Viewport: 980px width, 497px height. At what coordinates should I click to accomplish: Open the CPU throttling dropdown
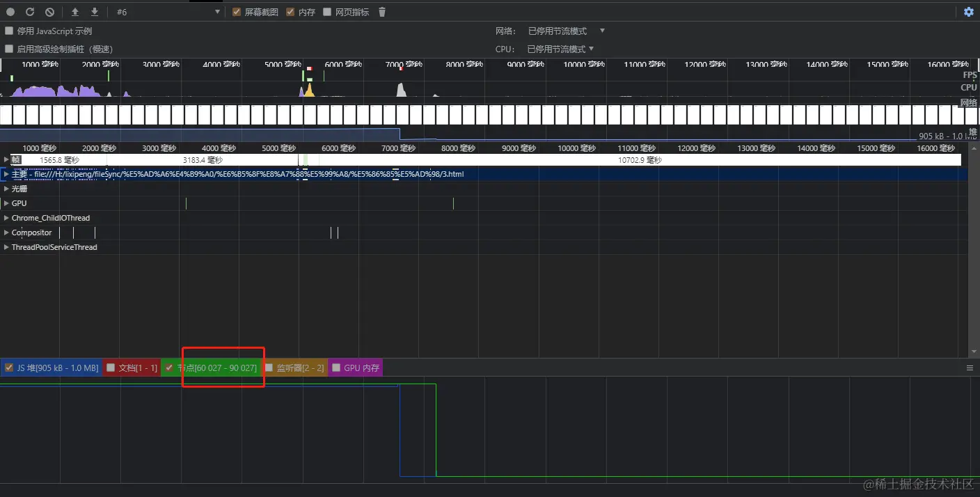coord(560,49)
